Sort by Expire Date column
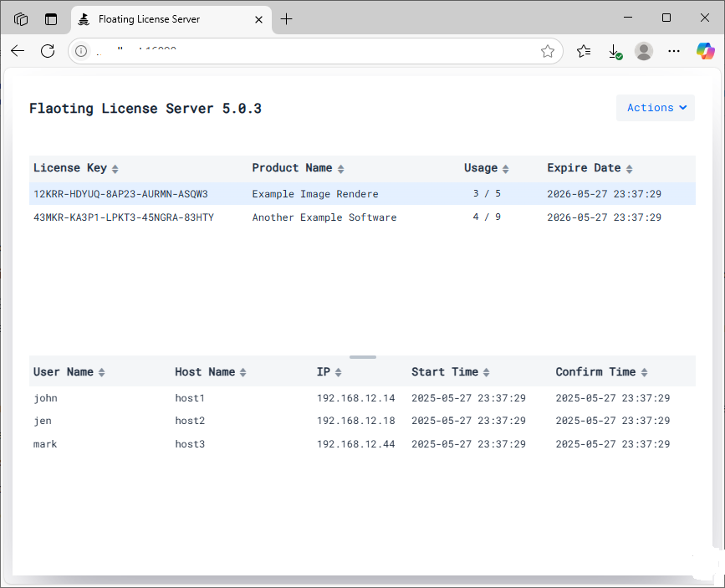Image resolution: width=725 pixels, height=588 pixels. pos(630,169)
